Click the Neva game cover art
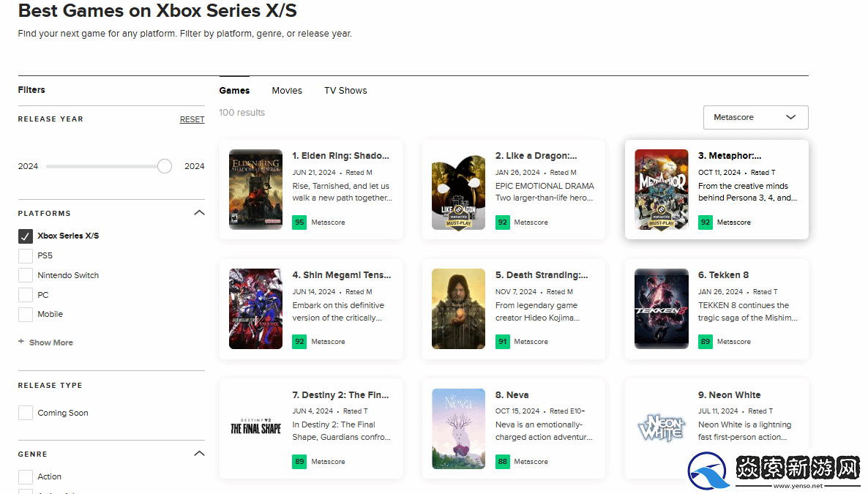The width and height of the screenshot is (868, 494). (458, 428)
